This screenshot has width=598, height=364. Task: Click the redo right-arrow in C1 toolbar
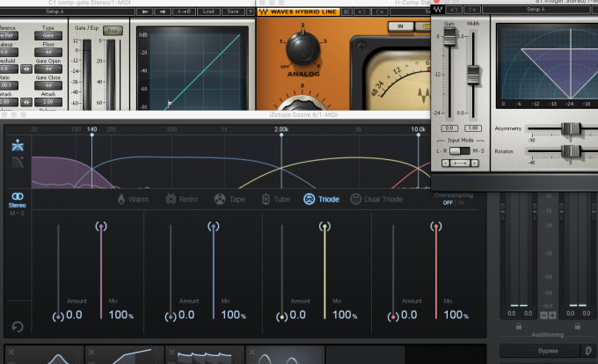tap(163, 11)
